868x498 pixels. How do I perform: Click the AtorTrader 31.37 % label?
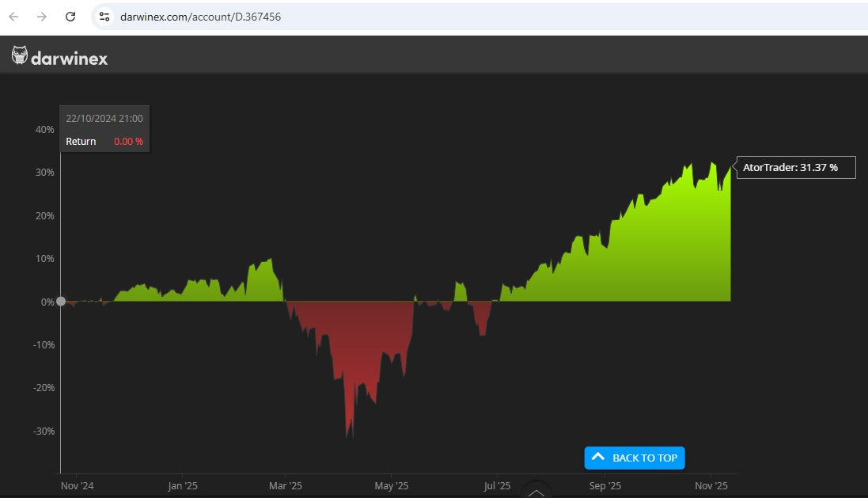tap(794, 167)
